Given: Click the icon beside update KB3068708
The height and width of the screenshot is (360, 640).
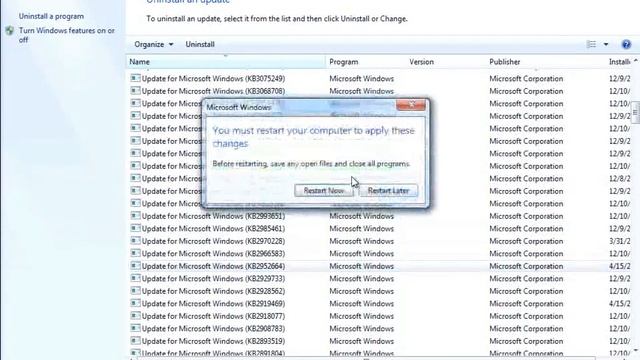Looking at the screenshot, I should tap(135, 91).
